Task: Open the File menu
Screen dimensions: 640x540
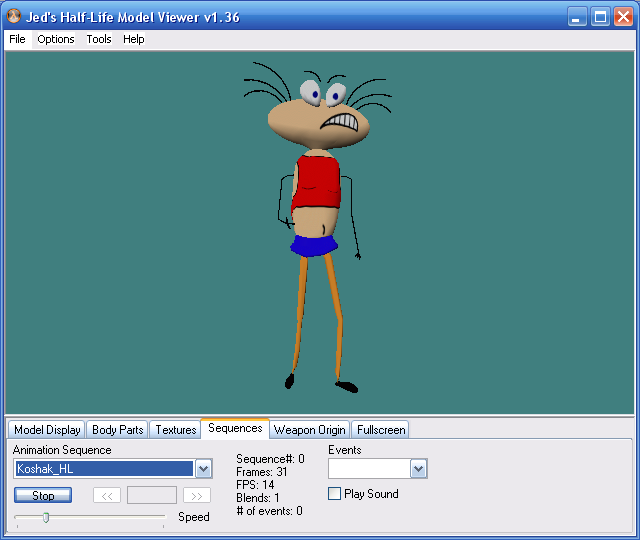Action: tap(17, 39)
